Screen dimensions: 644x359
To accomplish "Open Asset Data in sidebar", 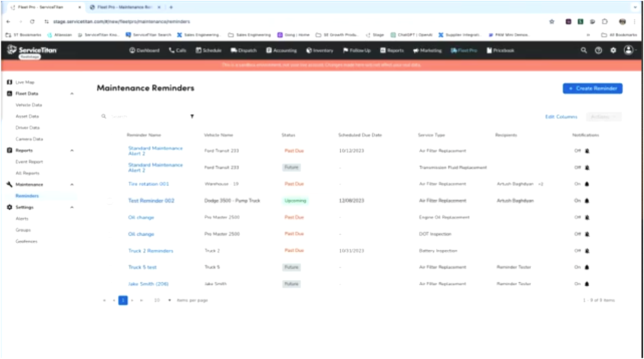I will [x=27, y=117].
